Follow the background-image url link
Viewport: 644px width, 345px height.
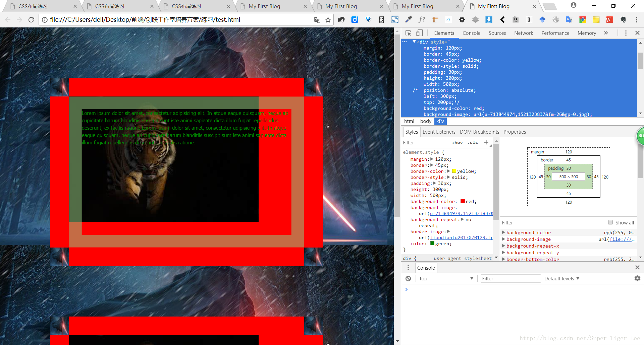462,213
